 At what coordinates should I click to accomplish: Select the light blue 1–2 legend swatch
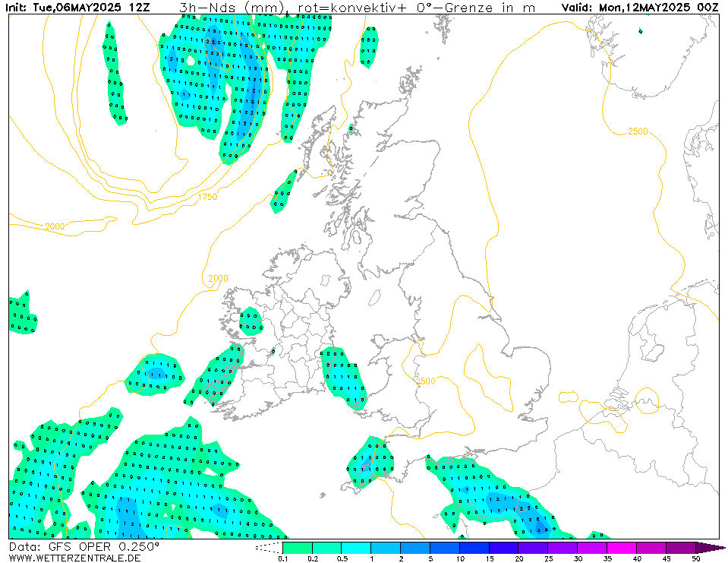point(386,548)
